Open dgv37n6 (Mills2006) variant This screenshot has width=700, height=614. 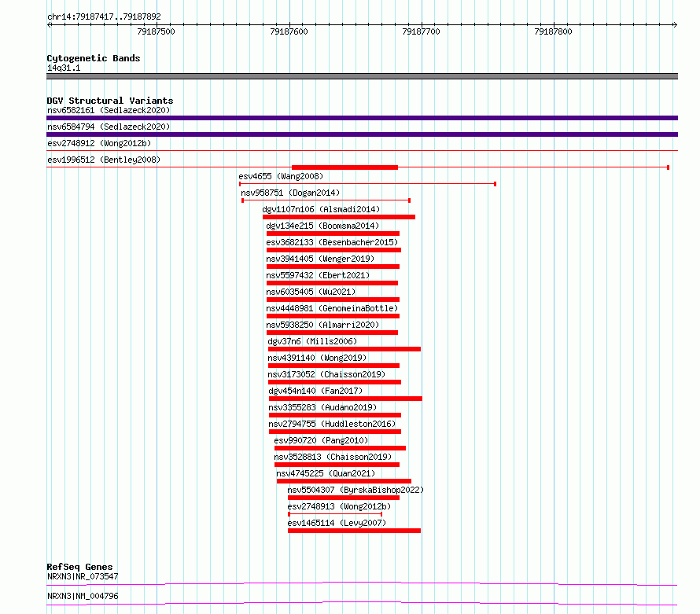click(x=312, y=341)
